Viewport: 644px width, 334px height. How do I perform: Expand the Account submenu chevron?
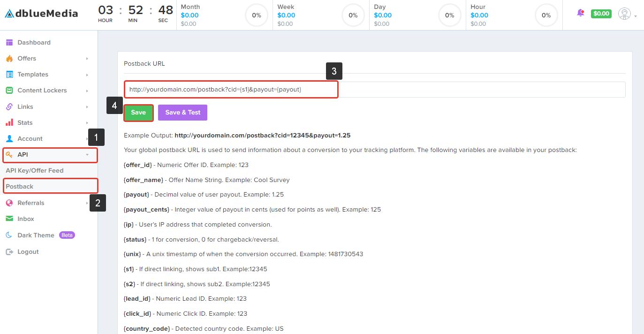pyautogui.click(x=87, y=138)
